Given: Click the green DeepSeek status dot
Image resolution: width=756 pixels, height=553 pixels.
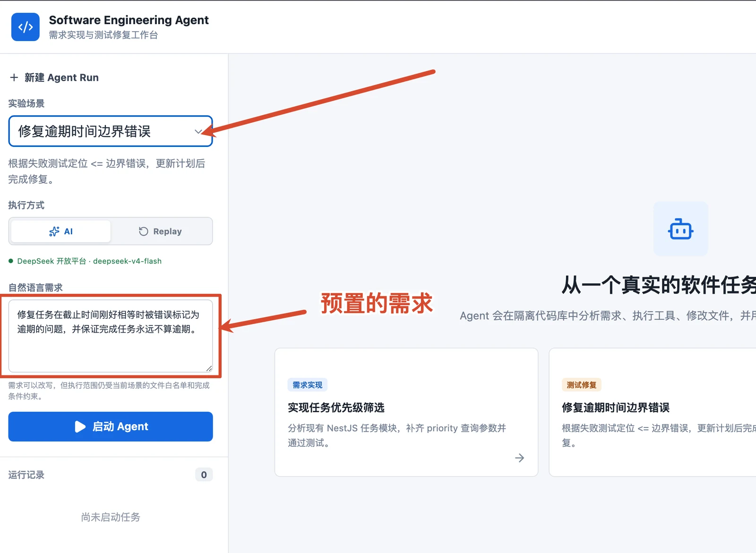Looking at the screenshot, I should (x=11, y=261).
